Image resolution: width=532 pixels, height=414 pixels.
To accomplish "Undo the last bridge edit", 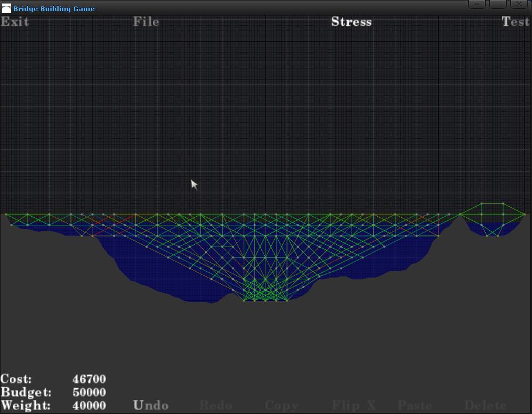I will (151, 405).
